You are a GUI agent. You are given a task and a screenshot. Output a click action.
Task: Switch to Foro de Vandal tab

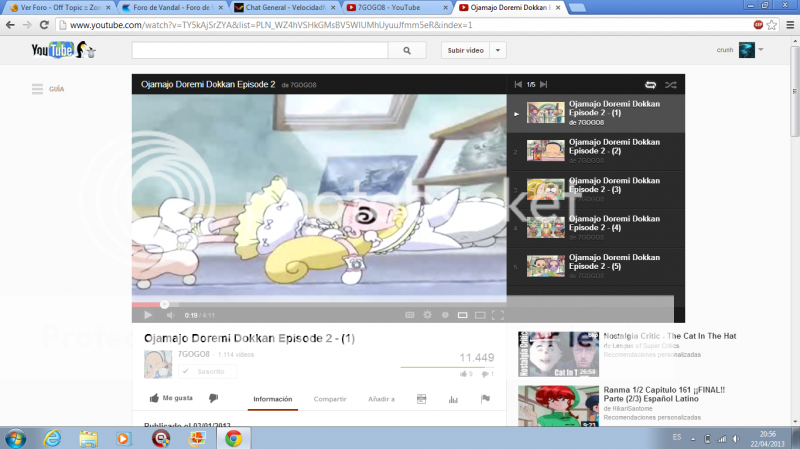172,8
